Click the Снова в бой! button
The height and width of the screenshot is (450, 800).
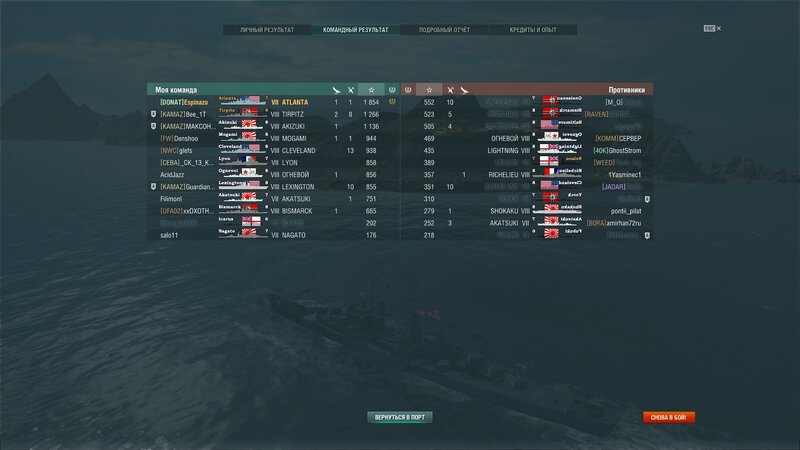coord(668,417)
